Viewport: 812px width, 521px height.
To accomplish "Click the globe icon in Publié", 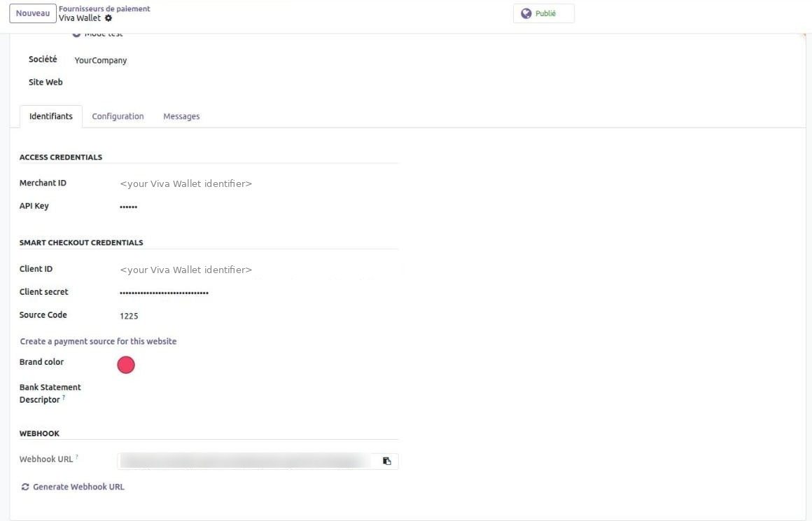I will click(526, 13).
